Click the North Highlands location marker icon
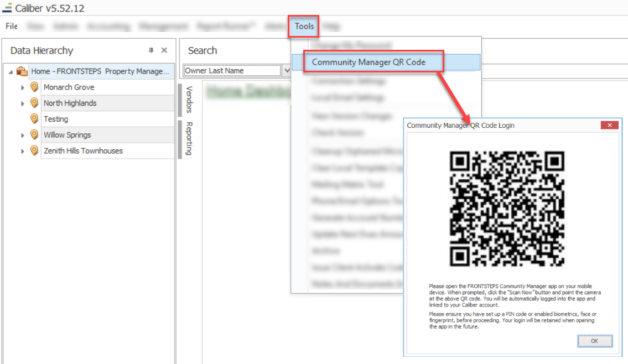 [x=34, y=103]
